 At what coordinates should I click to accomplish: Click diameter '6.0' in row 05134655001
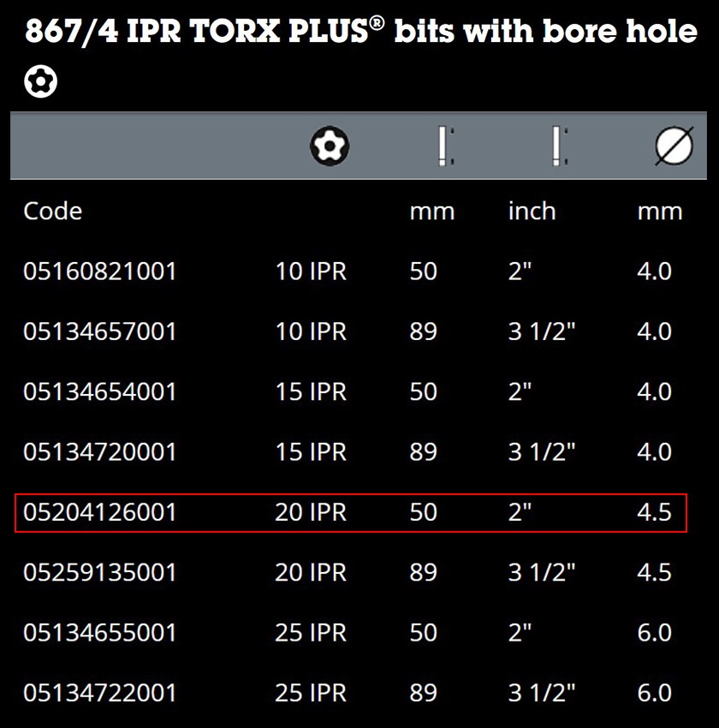tap(655, 632)
